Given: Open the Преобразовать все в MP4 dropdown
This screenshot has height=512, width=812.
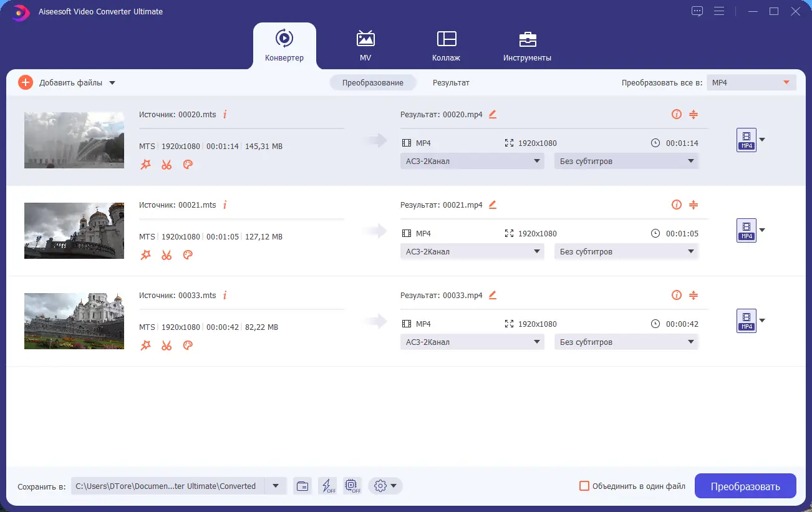Looking at the screenshot, I should click(752, 82).
